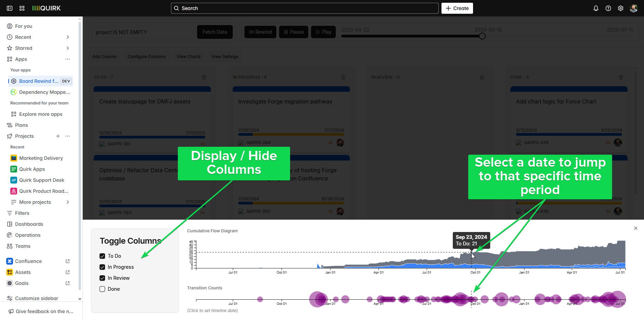This screenshot has width=644, height=321.
Task: Delete the IN PROGRESS column trash icon
Action: click(x=343, y=77)
